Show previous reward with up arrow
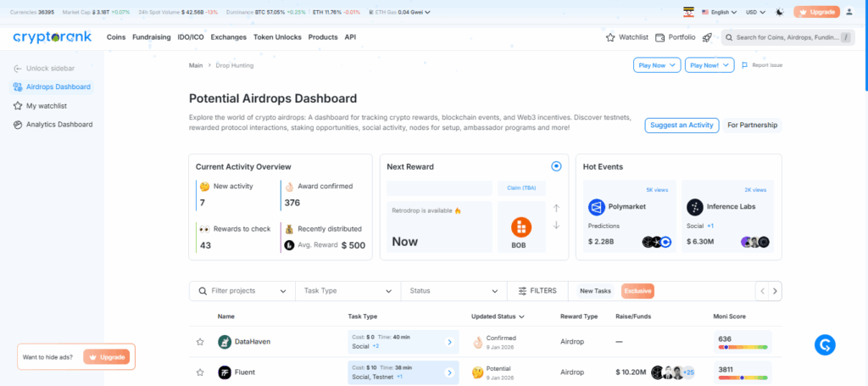This screenshot has height=386, width=868. coord(556,208)
